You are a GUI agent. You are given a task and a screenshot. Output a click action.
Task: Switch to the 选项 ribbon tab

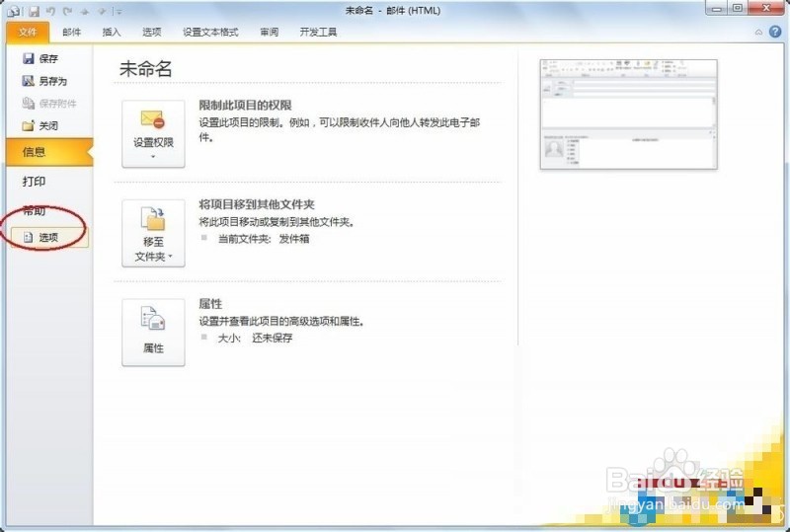click(x=152, y=33)
